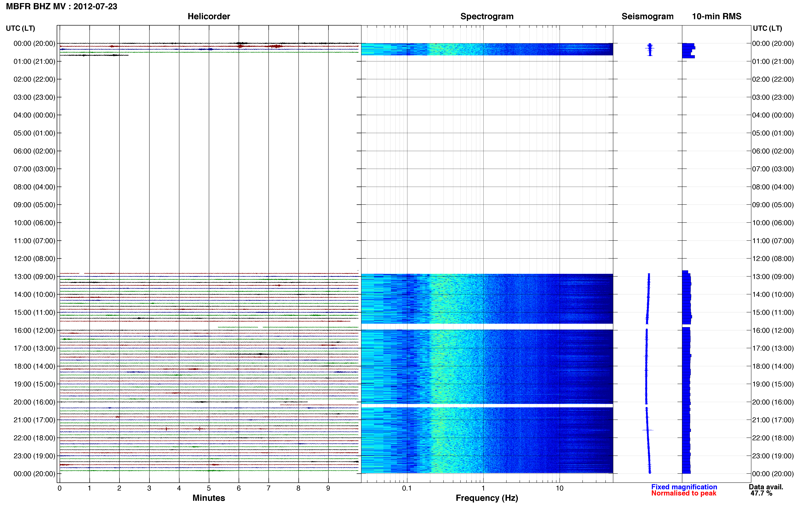Viewport: 812px width, 508px height.
Task: Click left time label 15:00 (11:00)
Action: [x=34, y=312]
